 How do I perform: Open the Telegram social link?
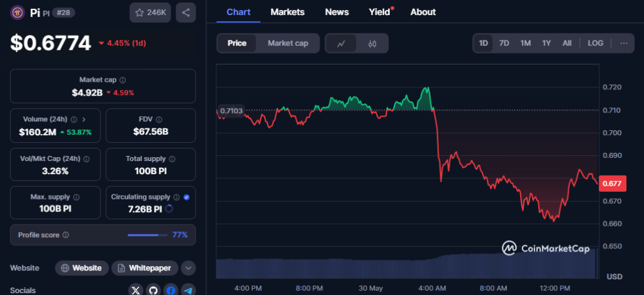click(x=188, y=290)
